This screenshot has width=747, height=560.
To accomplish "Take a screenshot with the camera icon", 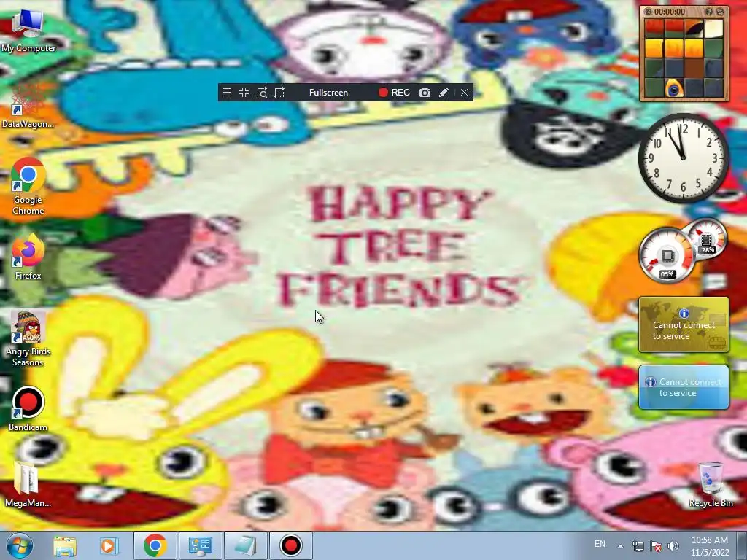I will (x=425, y=93).
